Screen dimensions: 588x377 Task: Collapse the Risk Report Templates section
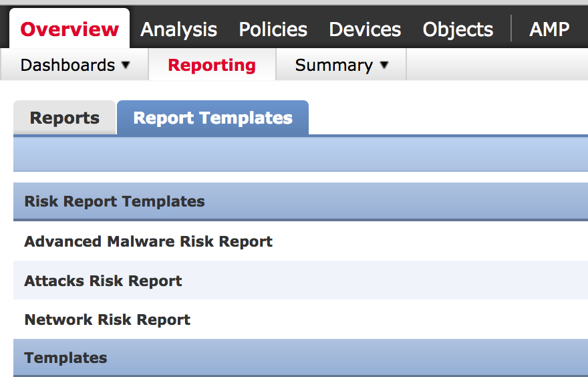(114, 201)
